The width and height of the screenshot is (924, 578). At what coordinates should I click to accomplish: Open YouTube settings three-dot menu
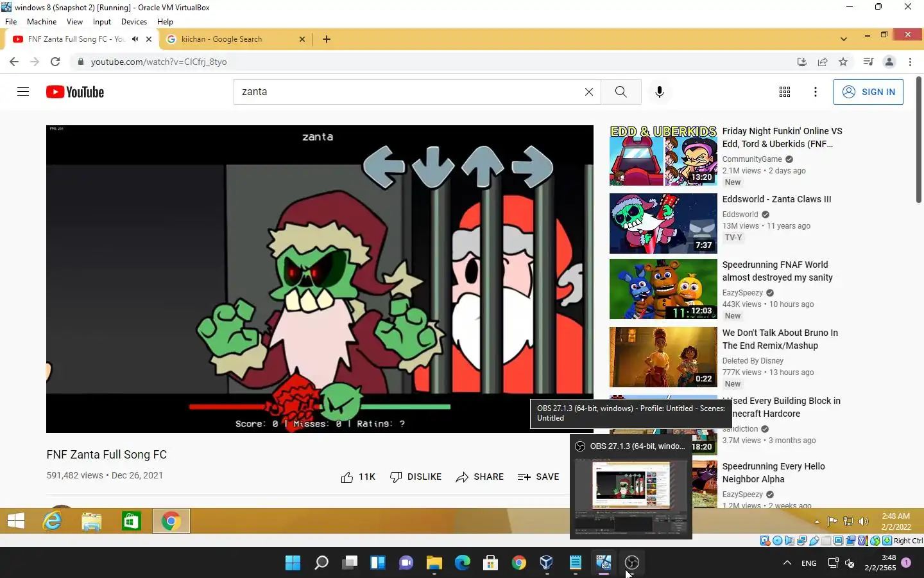click(815, 92)
